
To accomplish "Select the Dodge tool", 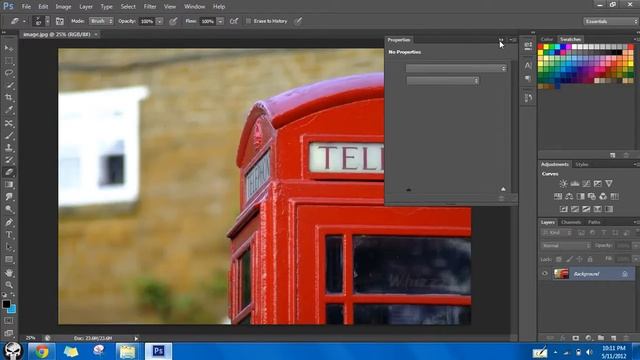I will click(x=9, y=209).
